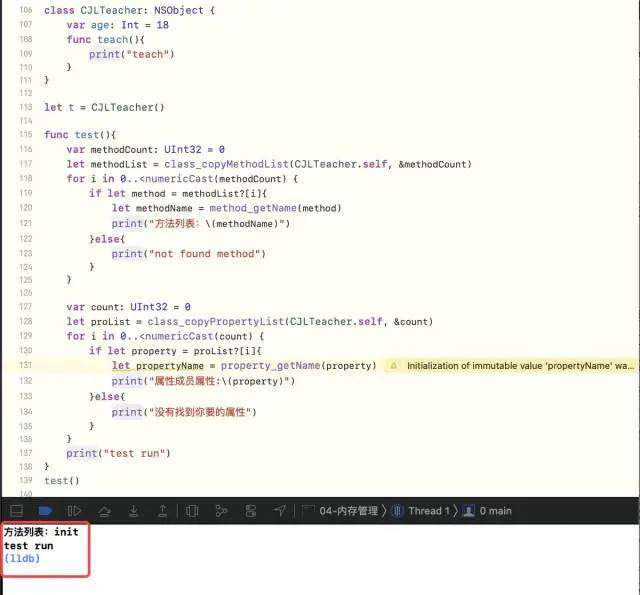Click warning triangle icon on line 131
This screenshot has width=640, height=595.
pyautogui.click(x=394, y=366)
